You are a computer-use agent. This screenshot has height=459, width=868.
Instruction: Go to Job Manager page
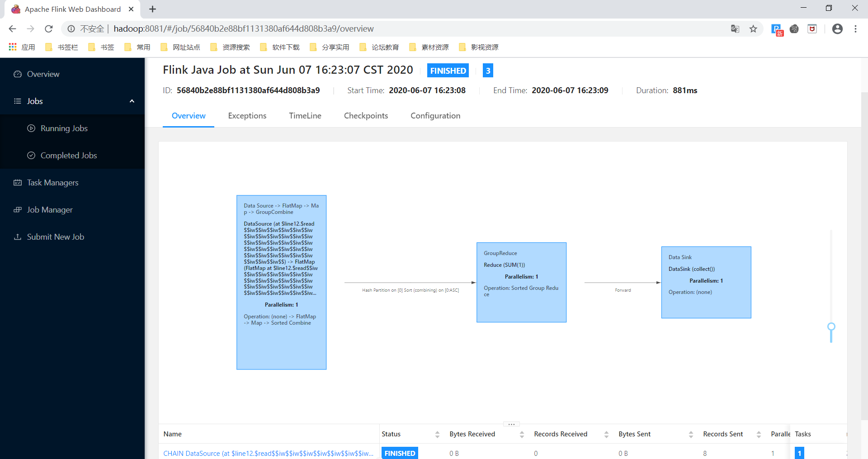point(72,210)
